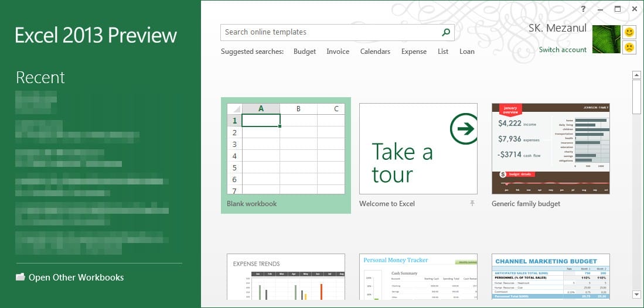Click the SK. Mezanul account name
This screenshot has width=644, height=308.
[557, 28]
